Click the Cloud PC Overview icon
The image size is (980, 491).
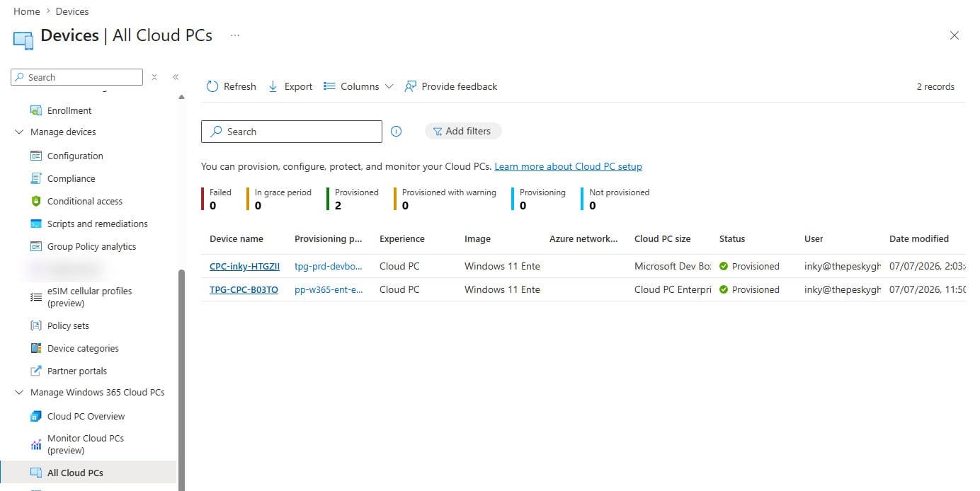36,416
